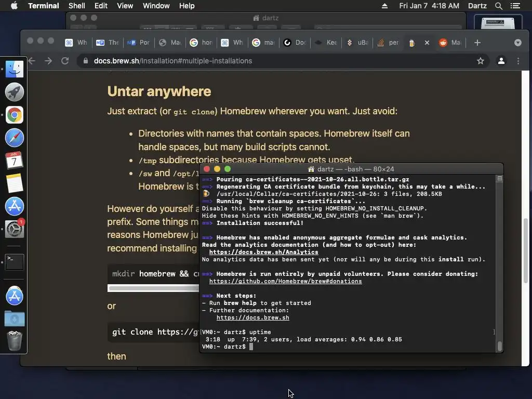Switch to the 'per' Stack Overflow tab

coord(388,43)
